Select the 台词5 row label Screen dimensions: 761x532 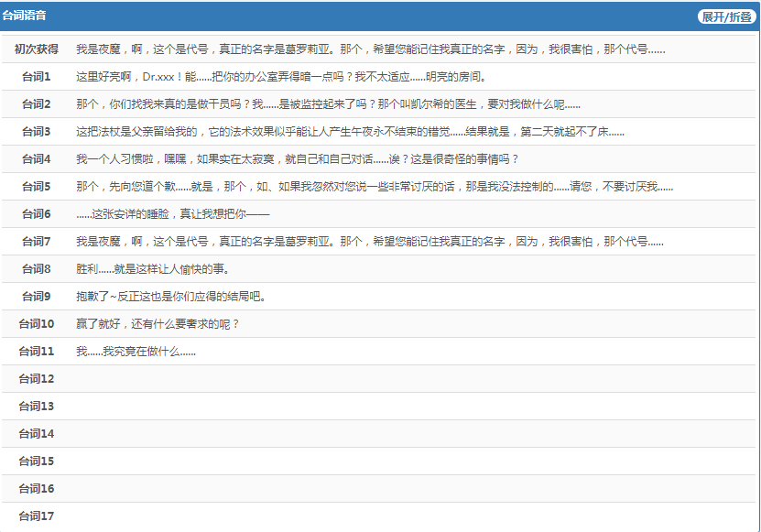(x=37, y=187)
